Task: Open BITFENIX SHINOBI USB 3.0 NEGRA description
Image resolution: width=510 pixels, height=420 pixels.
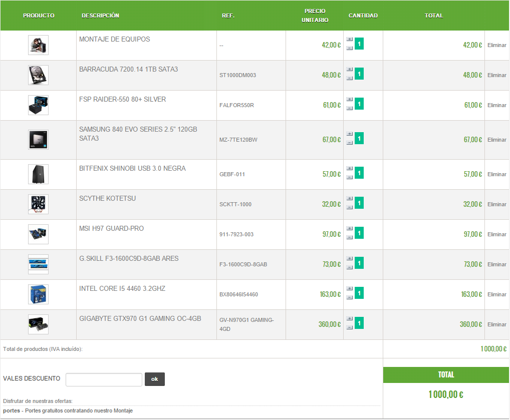Action: (132, 168)
